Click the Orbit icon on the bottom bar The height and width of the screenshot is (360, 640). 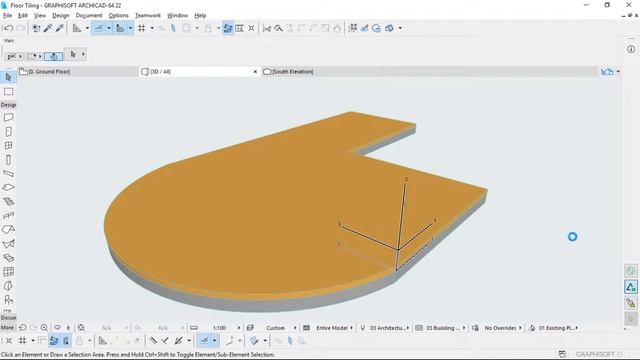pos(57,328)
